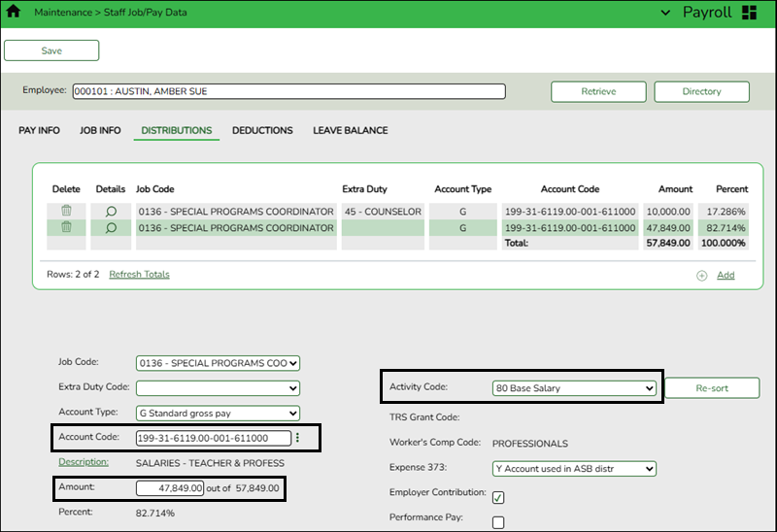The image size is (777, 532).
Task: Click the Re-sort button
Action: click(x=712, y=388)
